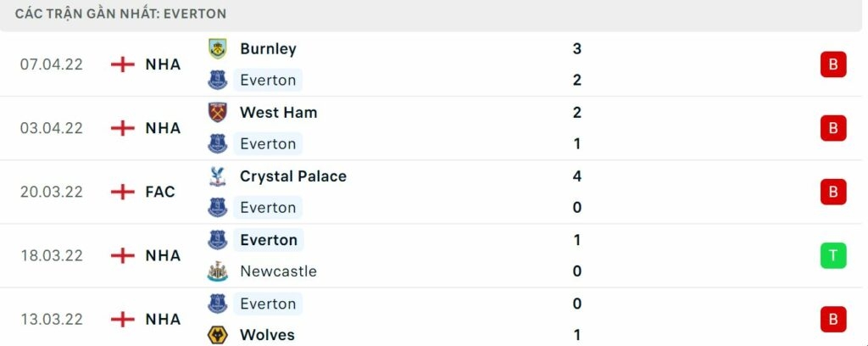The width and height of the screenshot is (868, 346).
Task: Click the West Ham club crest
Action: tap(218, 112)
